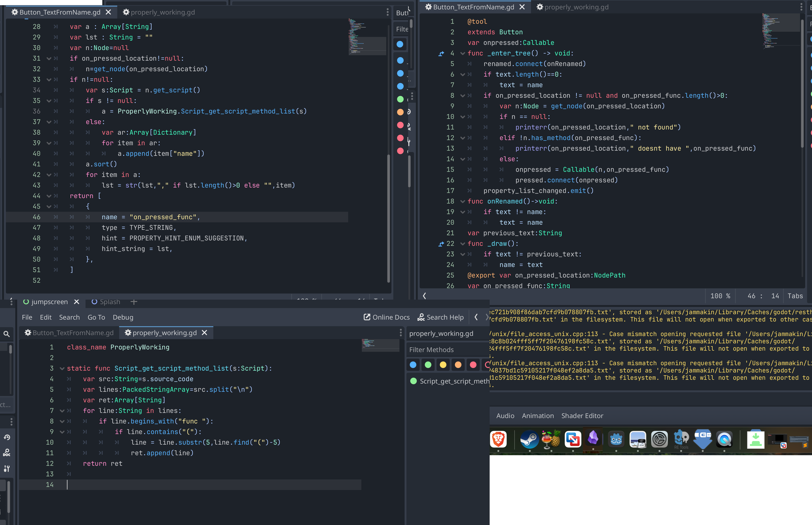Viewport: 812px width, 525px height.
Task: Open the Go To menu
Action: click(x=96, y=317)
